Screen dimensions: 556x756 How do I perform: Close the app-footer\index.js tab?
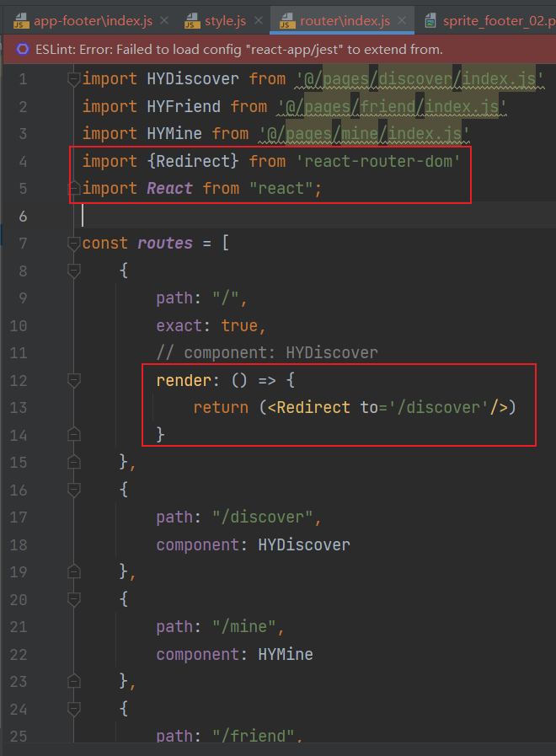point(164,21)
